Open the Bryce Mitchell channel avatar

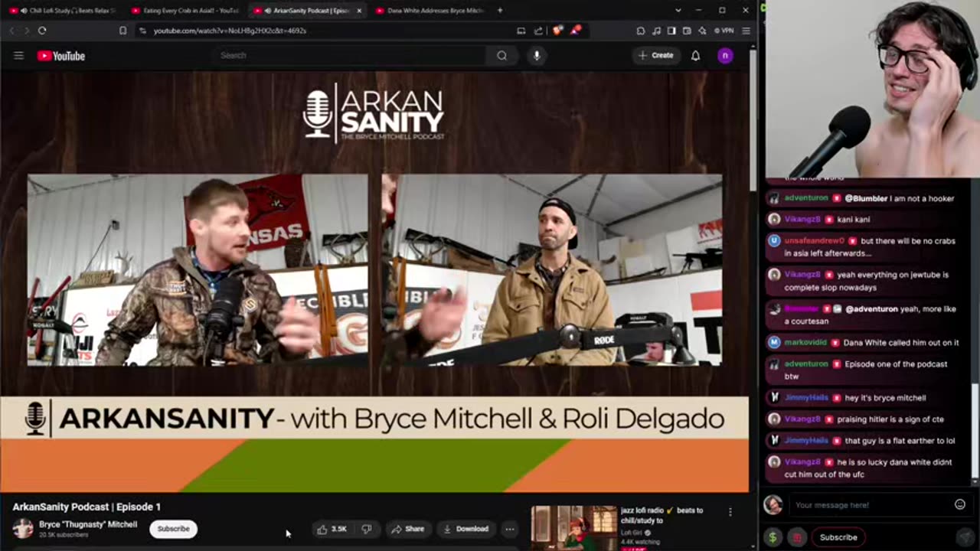point(23,529)
